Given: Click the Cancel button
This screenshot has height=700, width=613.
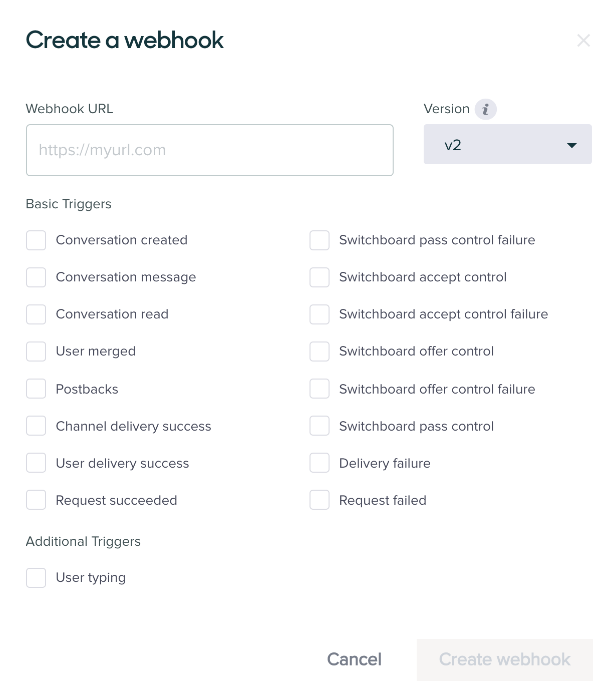Looking at the screenshot, I should pyautogui.click(x=354, y=659).
